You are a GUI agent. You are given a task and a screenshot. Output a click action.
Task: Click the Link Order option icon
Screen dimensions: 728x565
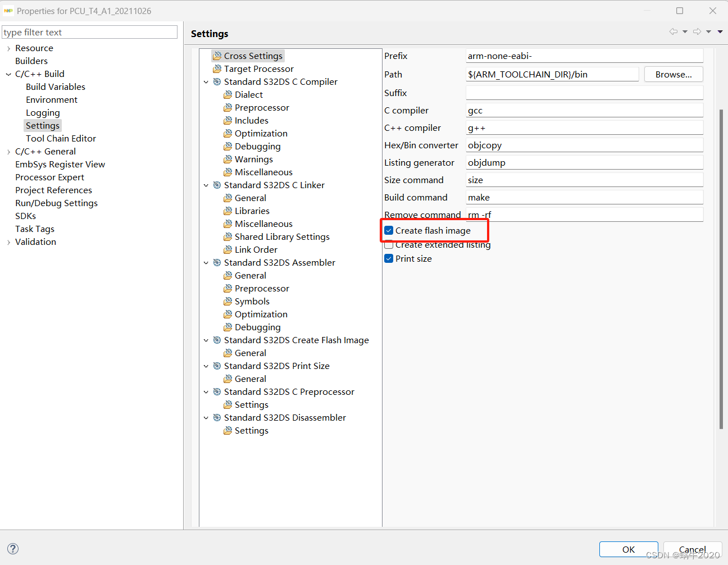(228, 249)
